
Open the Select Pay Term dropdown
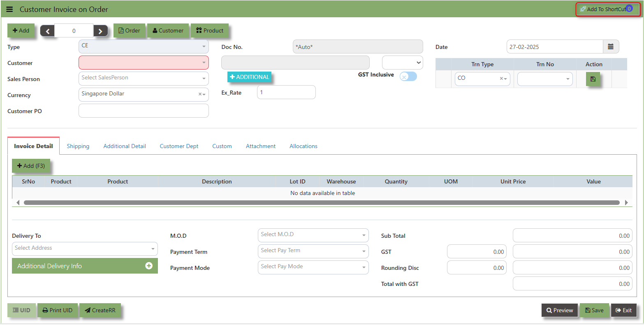[x=313, y=251]
